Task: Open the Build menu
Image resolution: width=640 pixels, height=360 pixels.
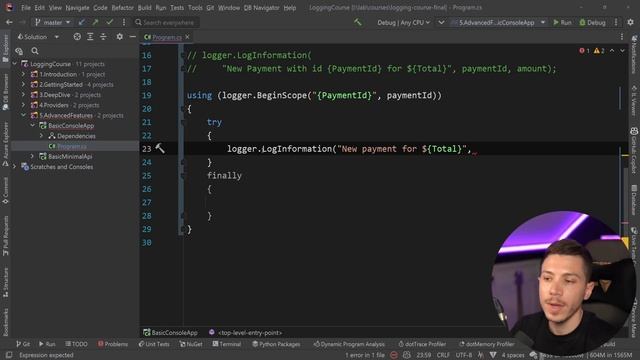Action: click(144, 8)
